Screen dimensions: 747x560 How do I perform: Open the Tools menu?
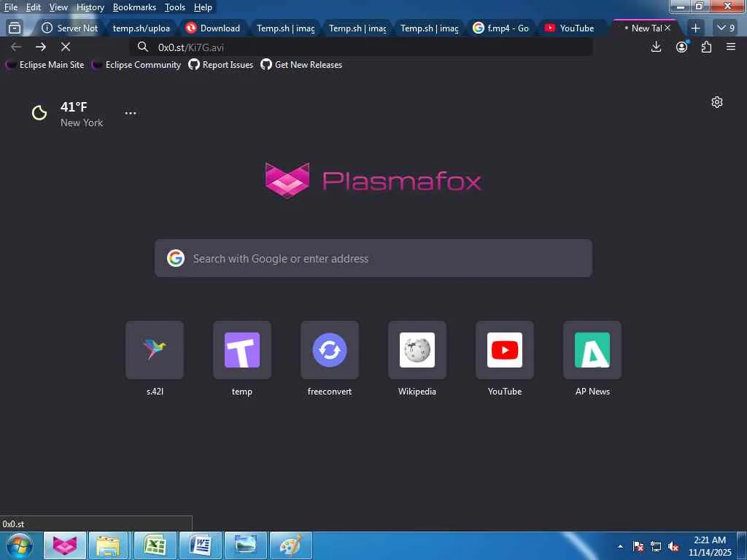click(x=175, y=7)
